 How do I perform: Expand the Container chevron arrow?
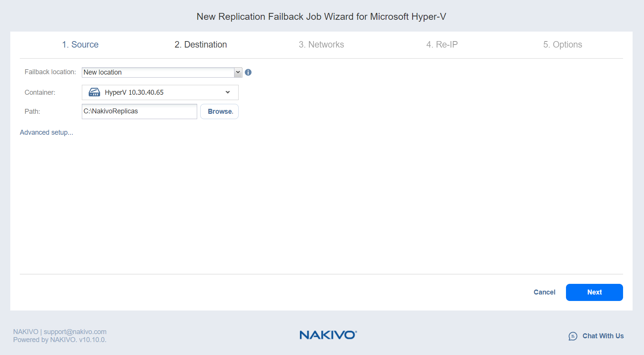point(228,92)
